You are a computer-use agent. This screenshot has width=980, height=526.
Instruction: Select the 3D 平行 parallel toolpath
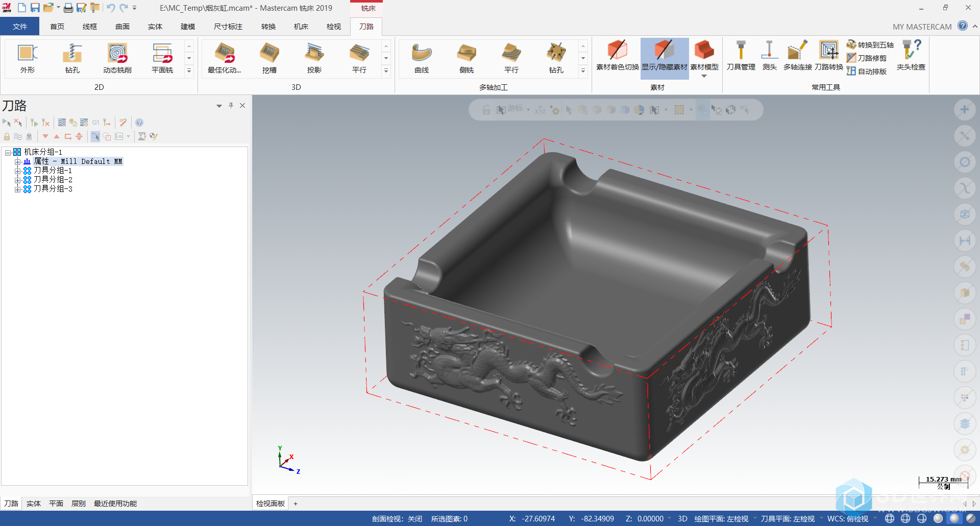[x=359, y=58]
